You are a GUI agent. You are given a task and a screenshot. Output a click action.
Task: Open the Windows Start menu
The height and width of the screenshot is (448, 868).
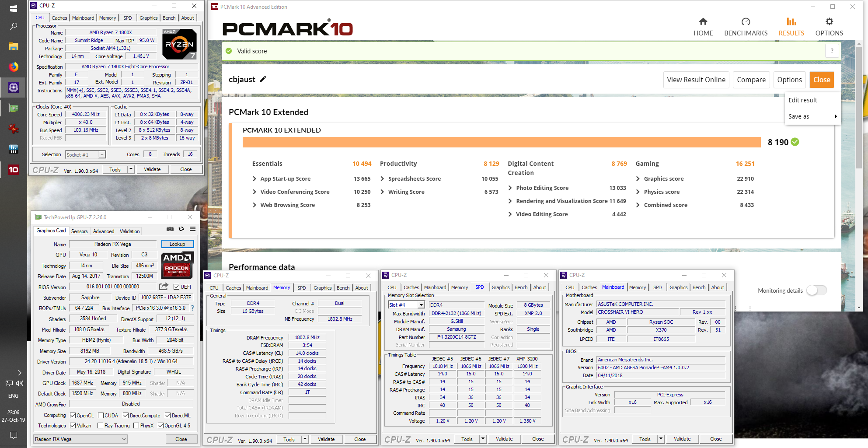[x=13, y=8]
